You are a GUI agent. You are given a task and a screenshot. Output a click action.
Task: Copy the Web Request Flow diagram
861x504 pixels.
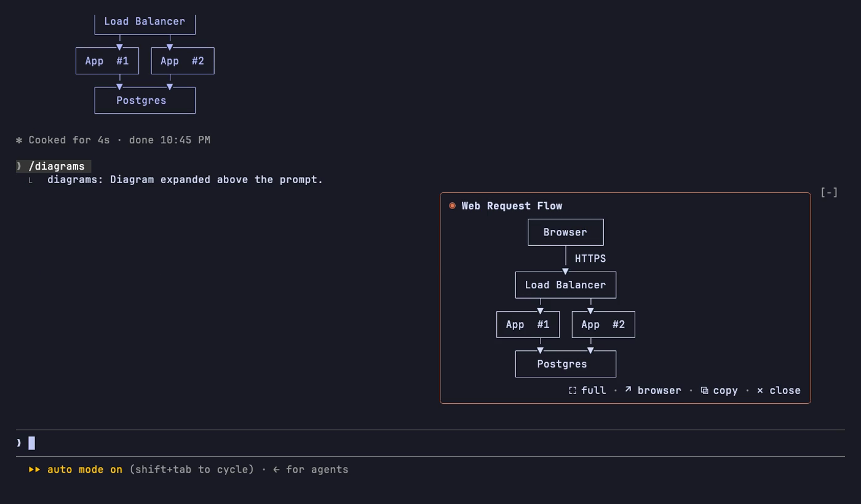pos(719,390)
